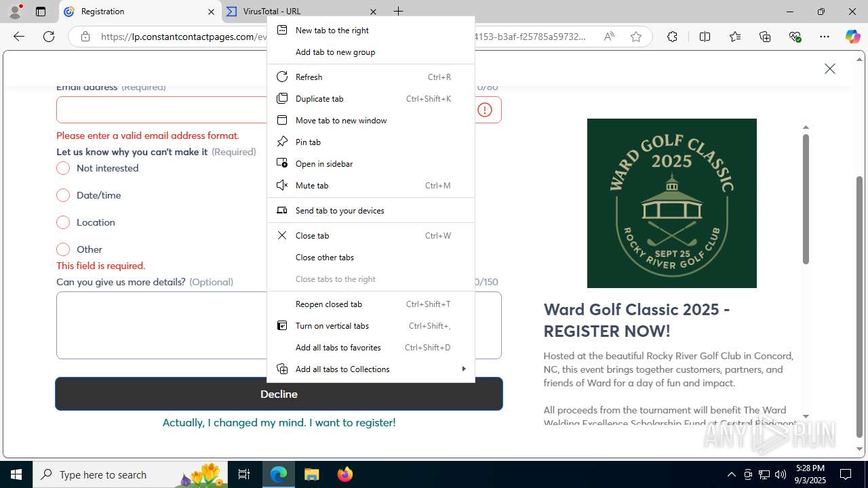Launch Firefox from the taskbar
This screenshot has width=868, height=488.
click(x=344, y=474)
